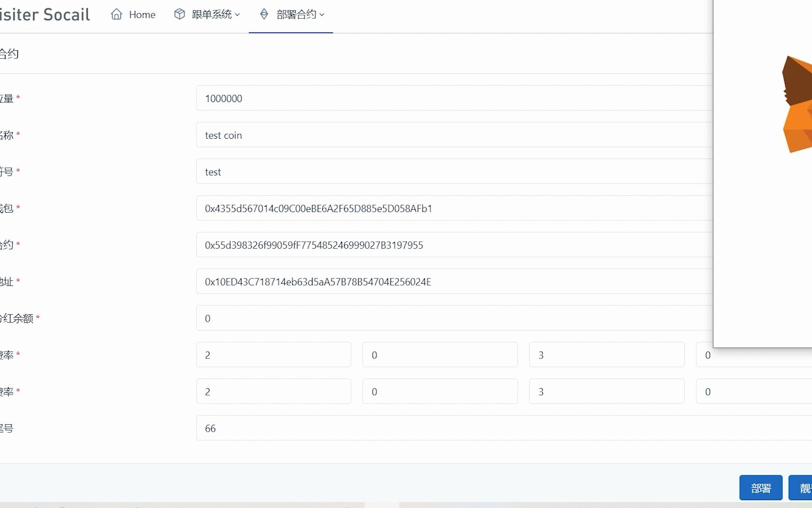The height and width of the screenshot is (508, 812).
Task: Click the 跟单系统 cube icon
Action: [x=180, y=15]
